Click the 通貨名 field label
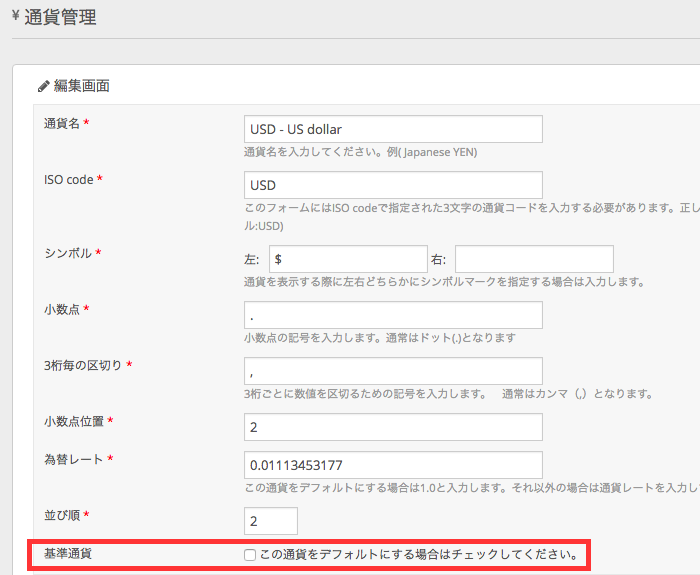Viewport: 700px width, 575px height. tap(61, 123)
